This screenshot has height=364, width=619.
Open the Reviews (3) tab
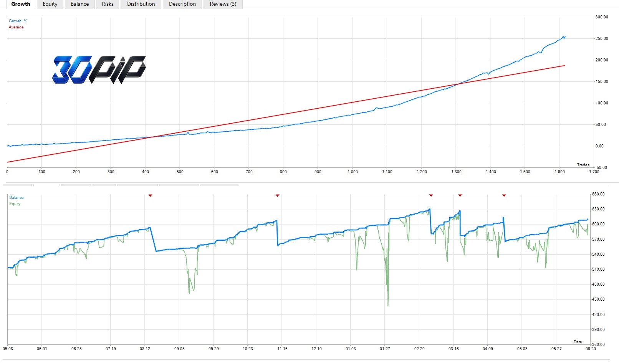tap(223, 4)
